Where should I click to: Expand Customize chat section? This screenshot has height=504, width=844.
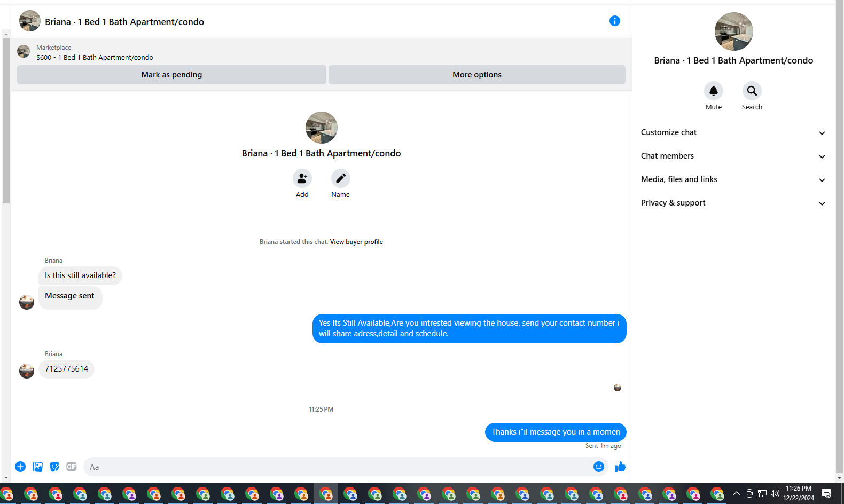point(733,132)
